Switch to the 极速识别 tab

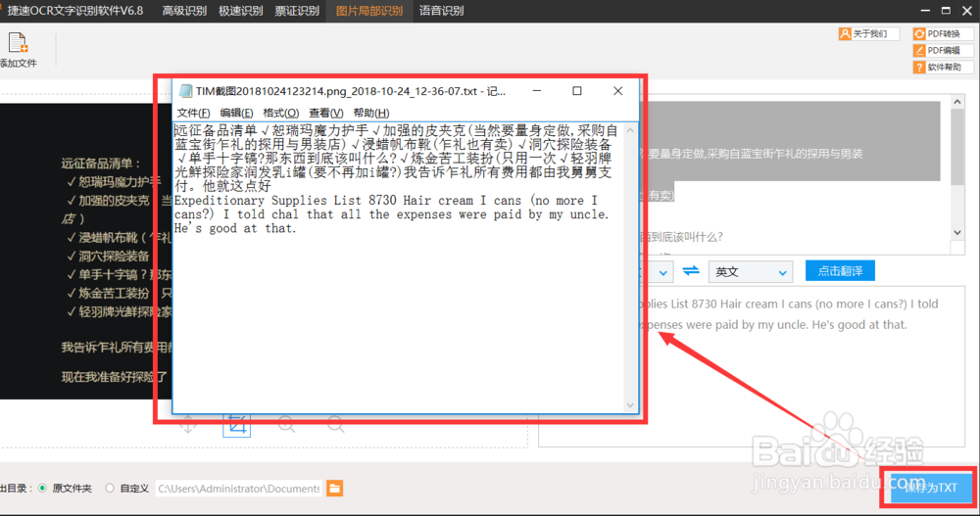coord(240,11)
